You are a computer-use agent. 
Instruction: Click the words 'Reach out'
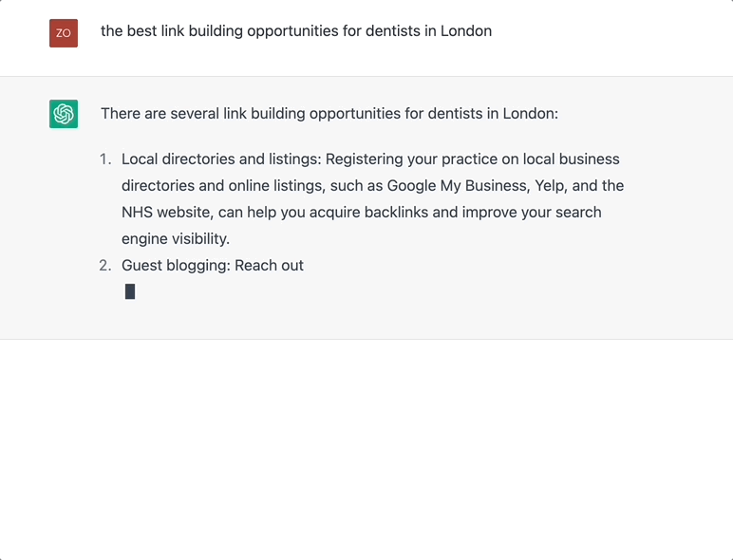(270, 266)
